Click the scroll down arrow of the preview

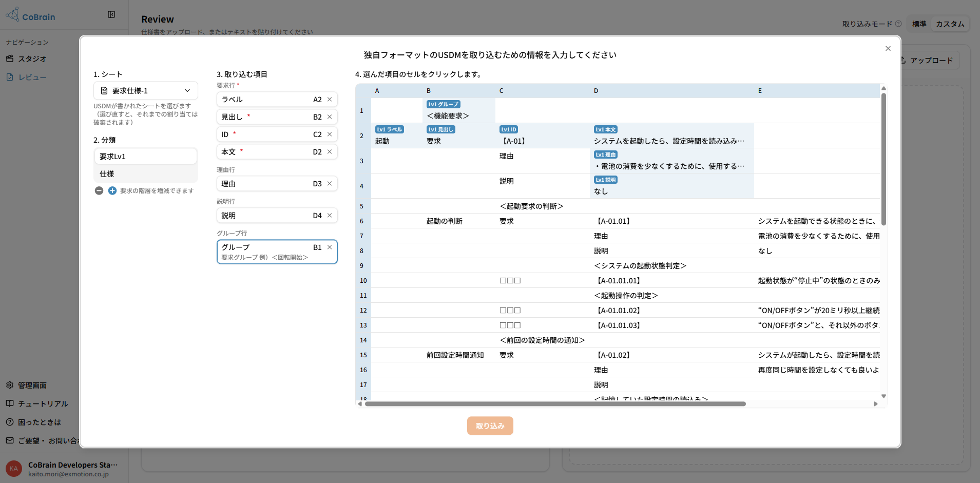click(883, 396)
